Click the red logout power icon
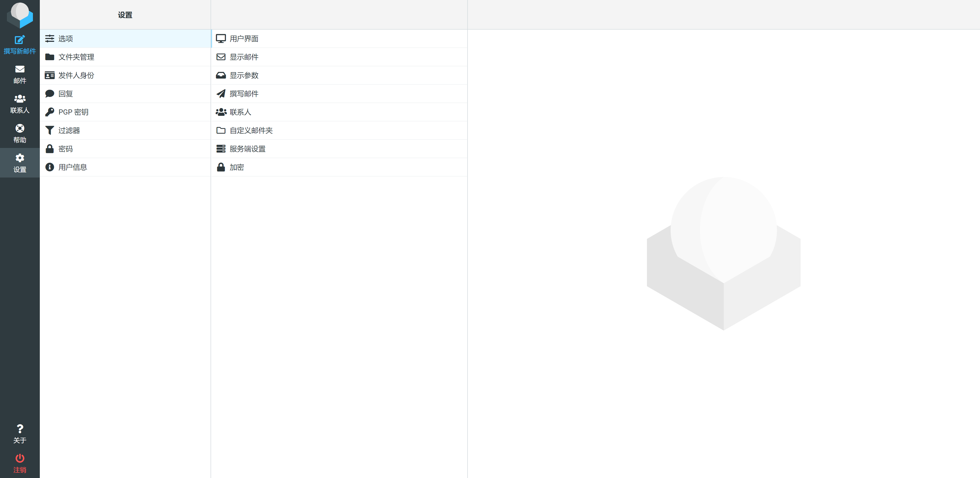This screenshot has width=980, height=478. (20, 458)
